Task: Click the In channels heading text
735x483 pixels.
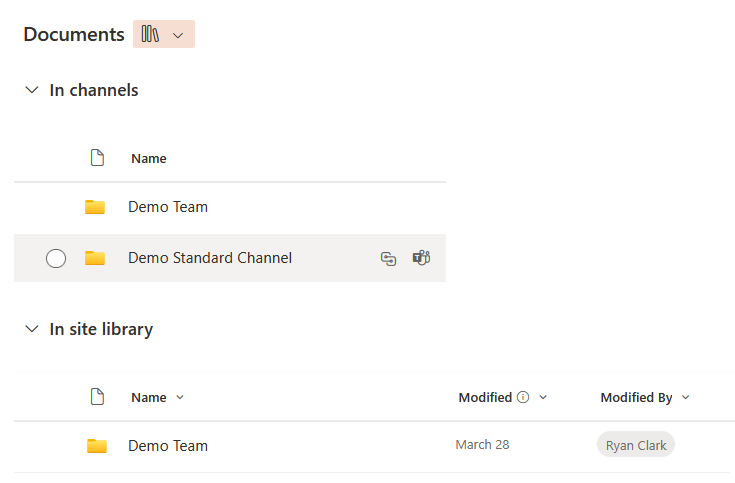Action: [x=94, y=90]
